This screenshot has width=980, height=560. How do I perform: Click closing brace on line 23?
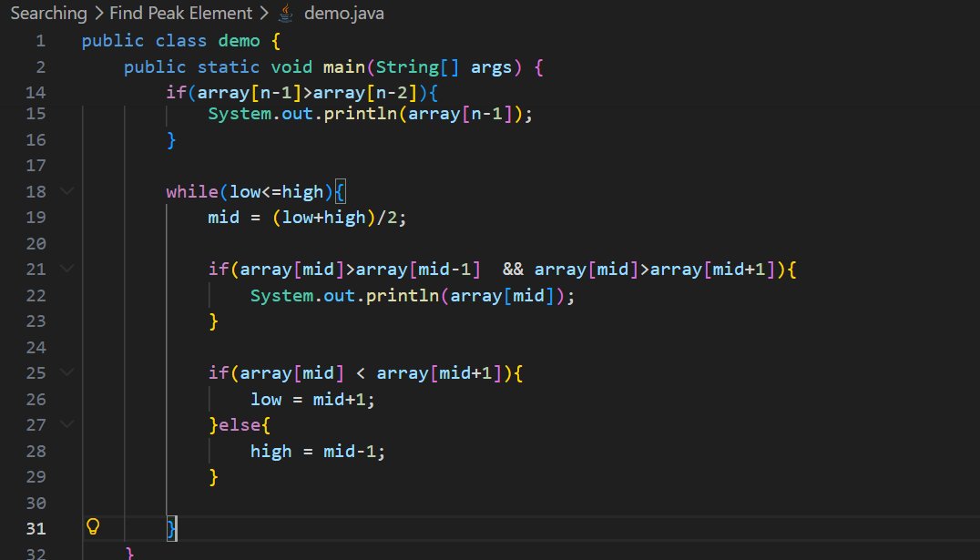coord(213,321)
